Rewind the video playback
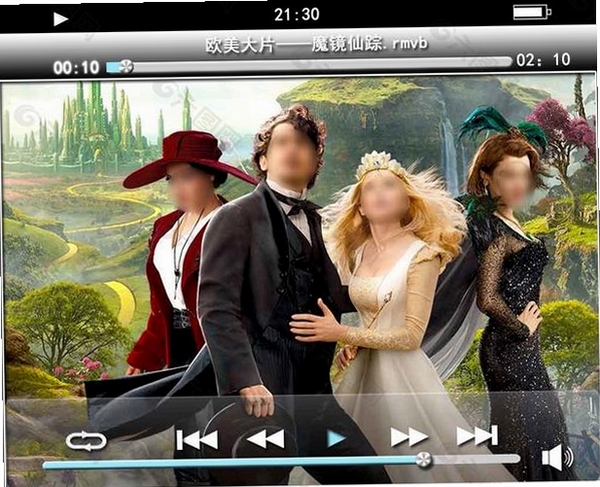600x487 pixels. click(x=266, y=438)
